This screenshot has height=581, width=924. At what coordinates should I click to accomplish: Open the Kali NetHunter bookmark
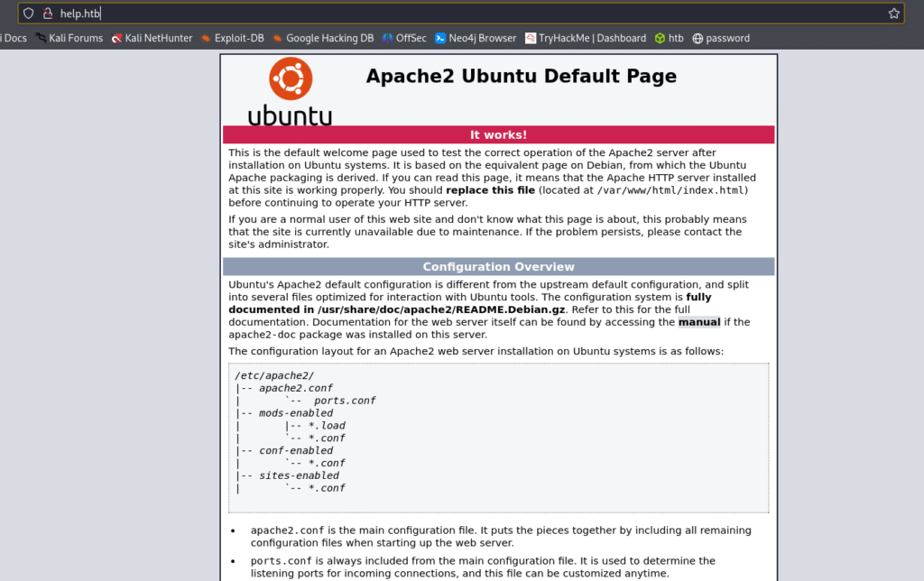click(152, 38)
